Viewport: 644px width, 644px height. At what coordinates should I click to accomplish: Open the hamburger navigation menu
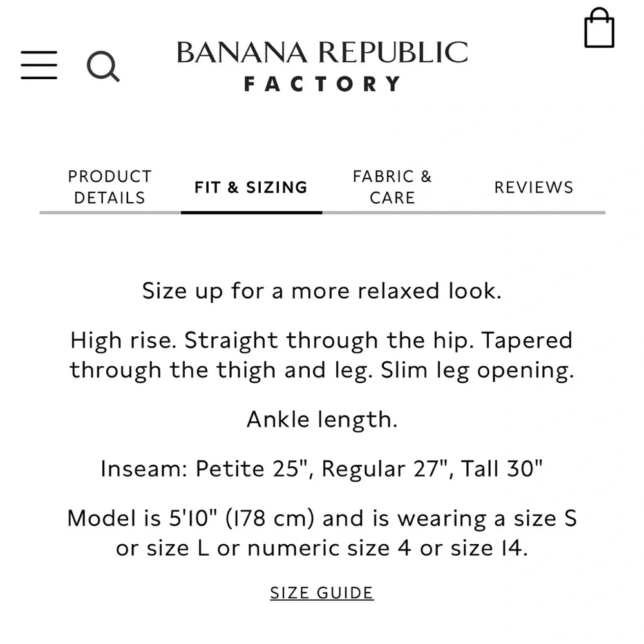[x=39, y=65]
